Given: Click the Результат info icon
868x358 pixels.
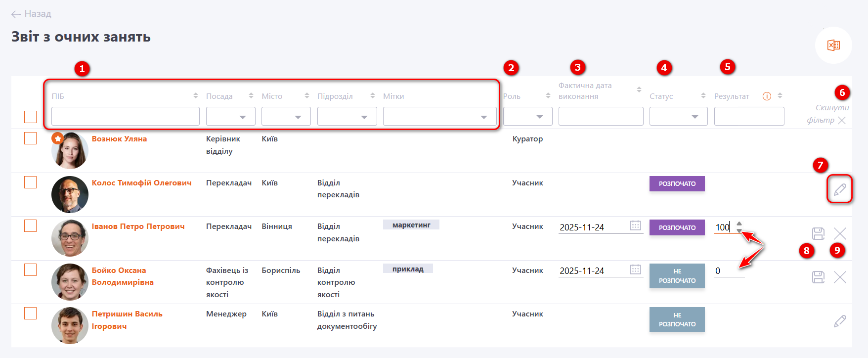Looking at the screenshot, I should (767, 96).
